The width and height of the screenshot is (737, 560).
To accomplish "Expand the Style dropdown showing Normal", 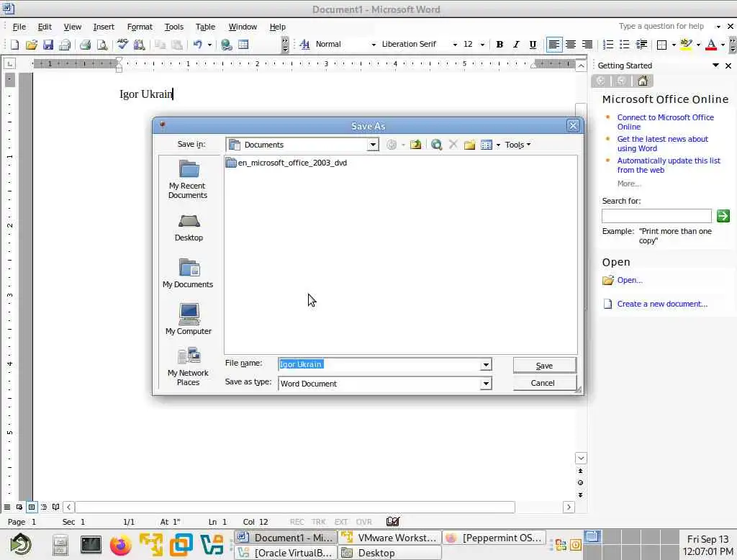I will pyautogui.click(x=374, y=45).
